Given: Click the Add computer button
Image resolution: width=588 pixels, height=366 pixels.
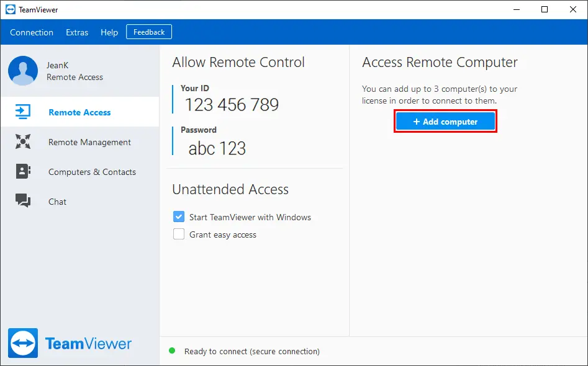Looking at the screenshot, I should pyautogui.click(x=445, y=122).
